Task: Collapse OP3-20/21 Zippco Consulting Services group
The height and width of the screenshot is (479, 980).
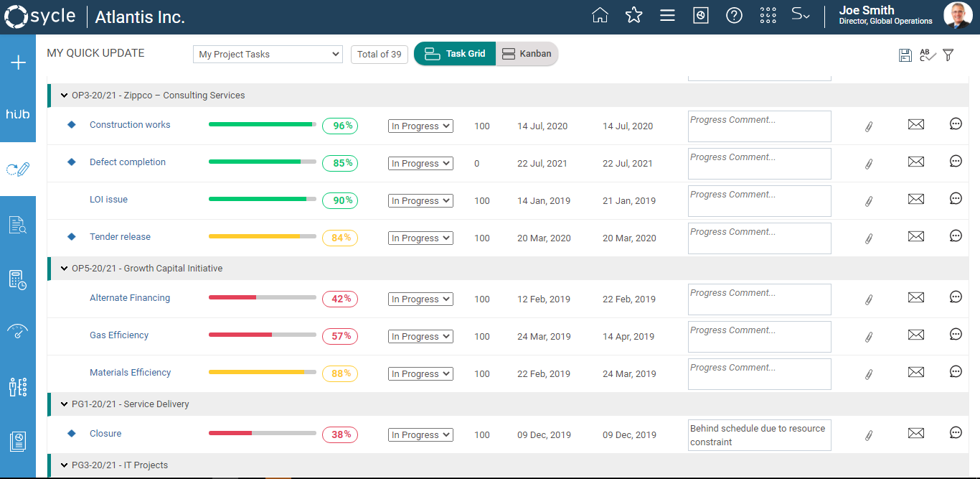Action: pos(65,96)
